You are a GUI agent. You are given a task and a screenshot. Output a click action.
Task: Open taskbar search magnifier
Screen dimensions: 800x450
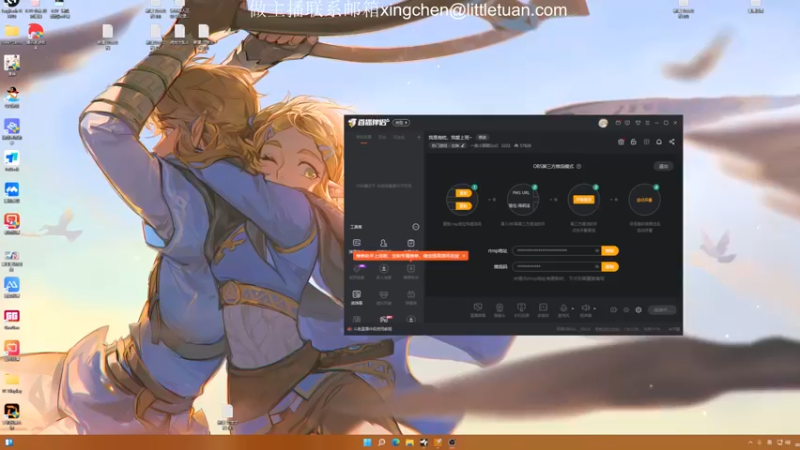click(x=381, y=442)
